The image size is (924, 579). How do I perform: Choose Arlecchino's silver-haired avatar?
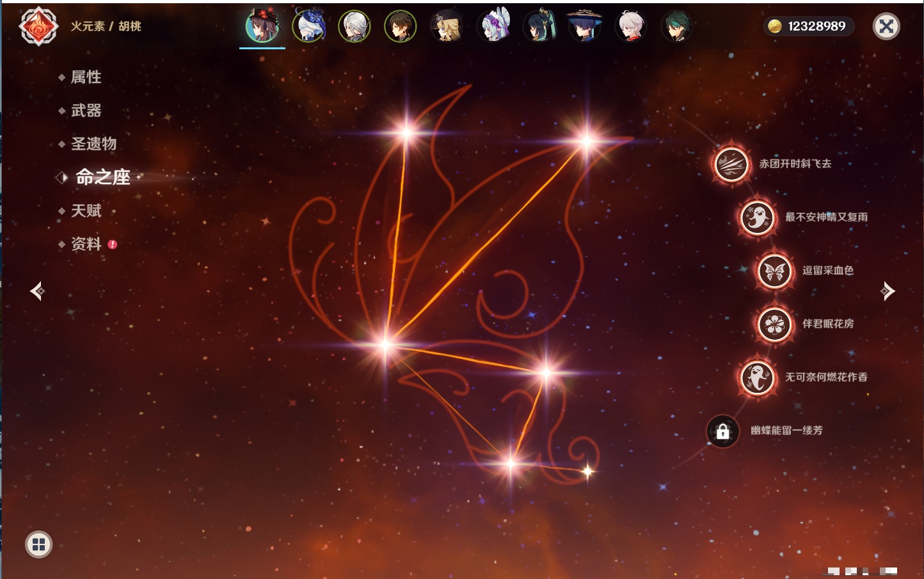354,26
